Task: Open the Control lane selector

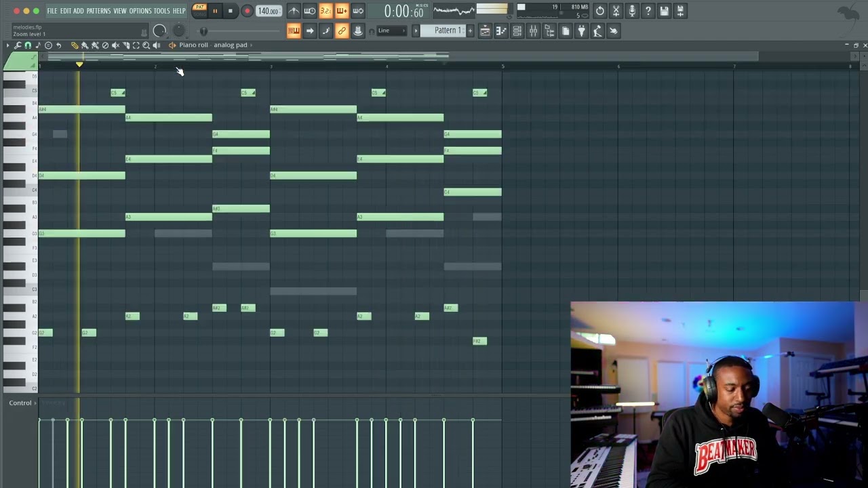Action: pyautogui.click(x=23, y=403)
